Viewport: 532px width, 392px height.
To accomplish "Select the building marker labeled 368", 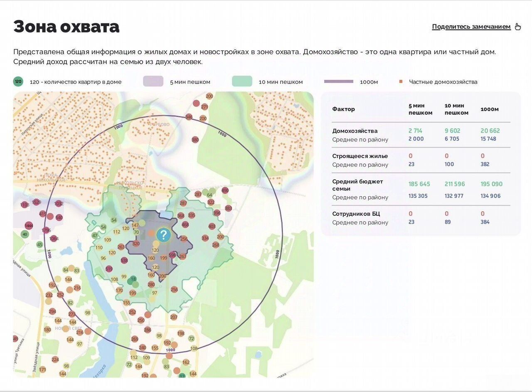I will tap(181, 216).
